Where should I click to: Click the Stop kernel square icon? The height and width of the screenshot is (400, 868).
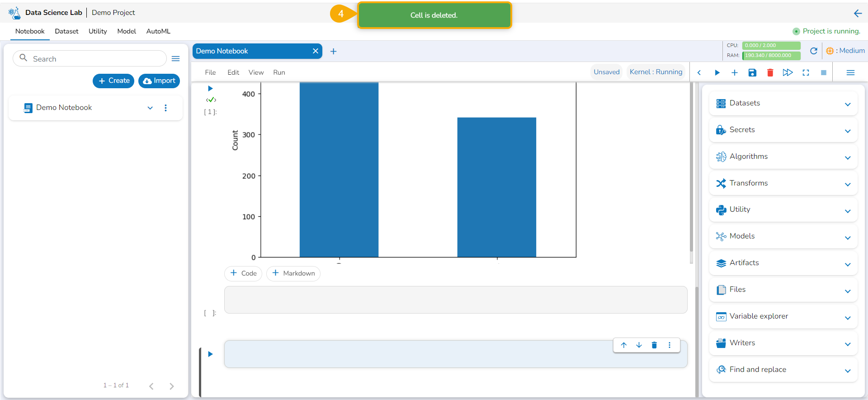tap(823, 73)
